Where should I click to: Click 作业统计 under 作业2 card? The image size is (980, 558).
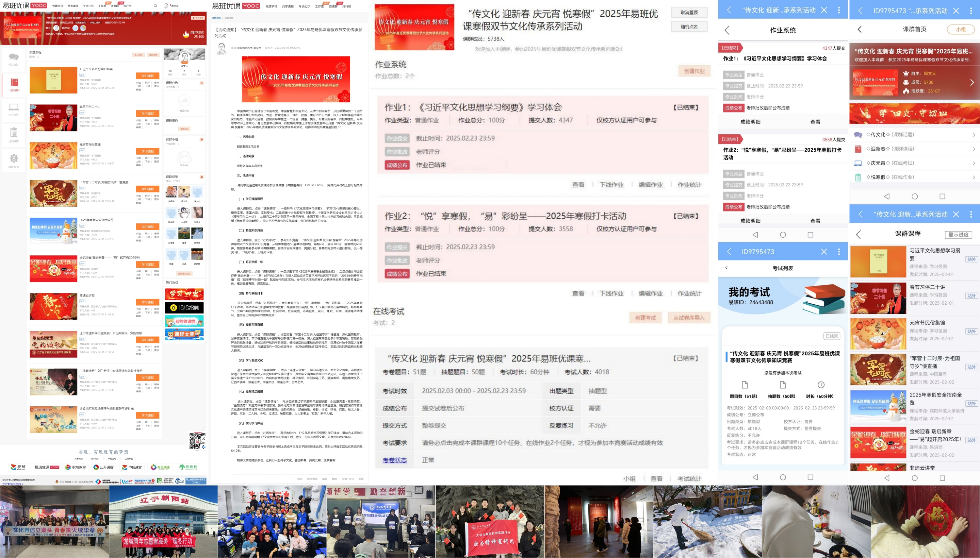coord(689,294)
